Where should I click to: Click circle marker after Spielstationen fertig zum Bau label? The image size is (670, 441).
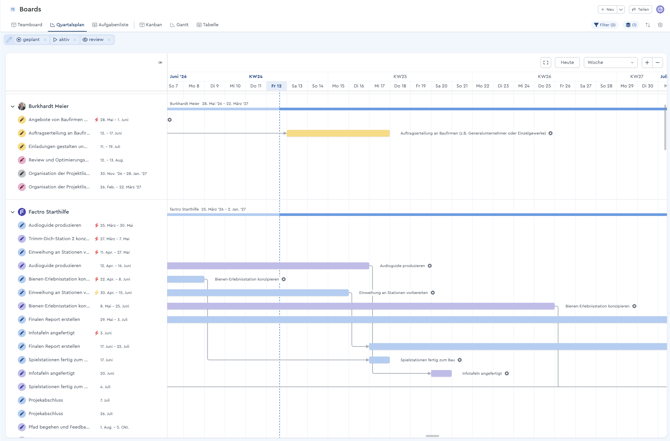point(460,360)
